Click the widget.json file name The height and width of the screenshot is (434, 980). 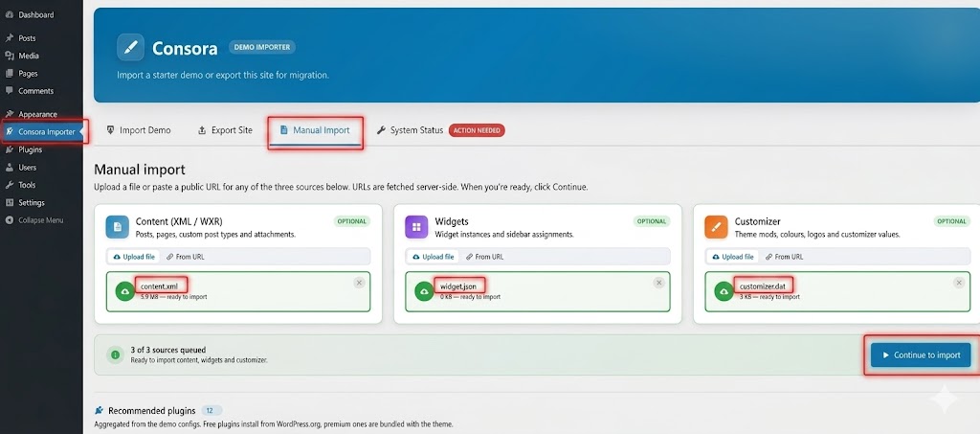(458, 286)
